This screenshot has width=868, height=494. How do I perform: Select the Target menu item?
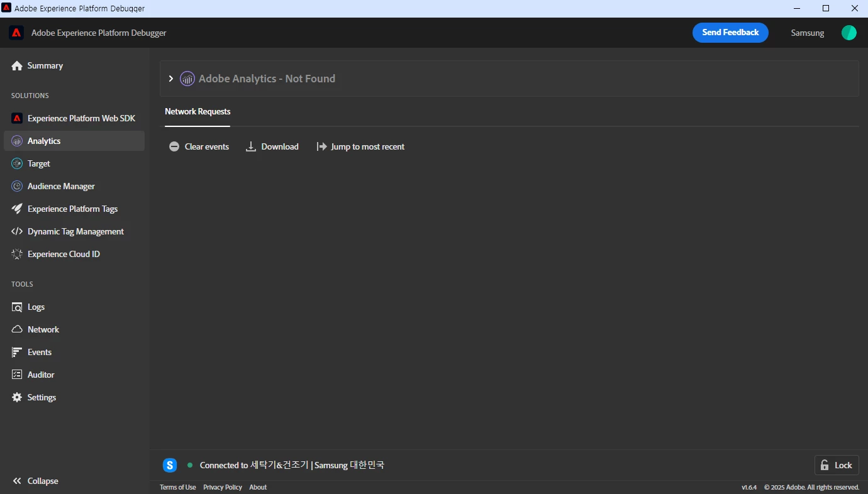click(x=74, y=163)
